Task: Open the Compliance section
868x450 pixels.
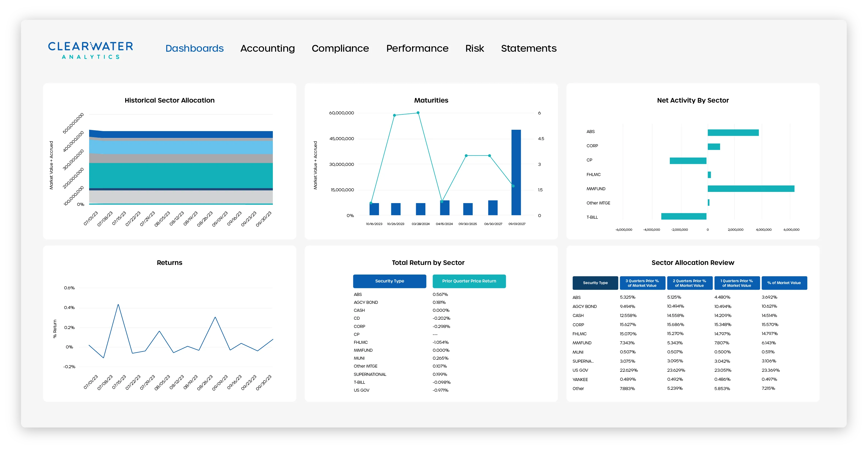Action: pos(340,48)
